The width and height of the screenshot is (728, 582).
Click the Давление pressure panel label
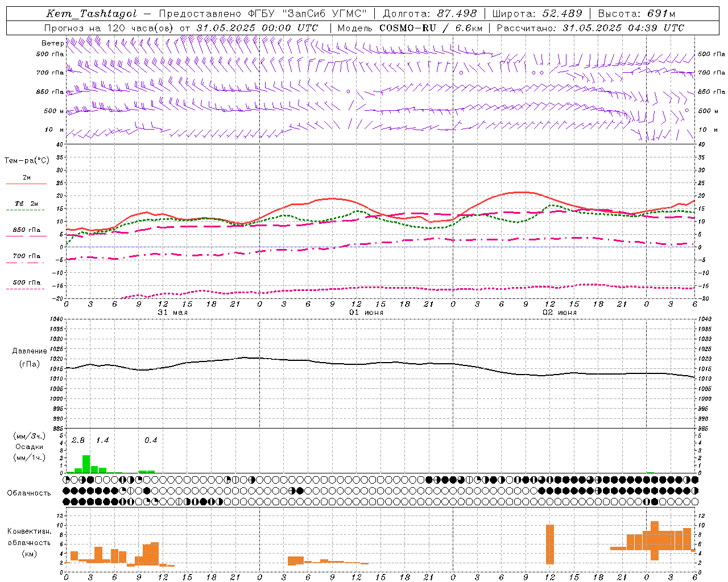[x=30, y=351]
